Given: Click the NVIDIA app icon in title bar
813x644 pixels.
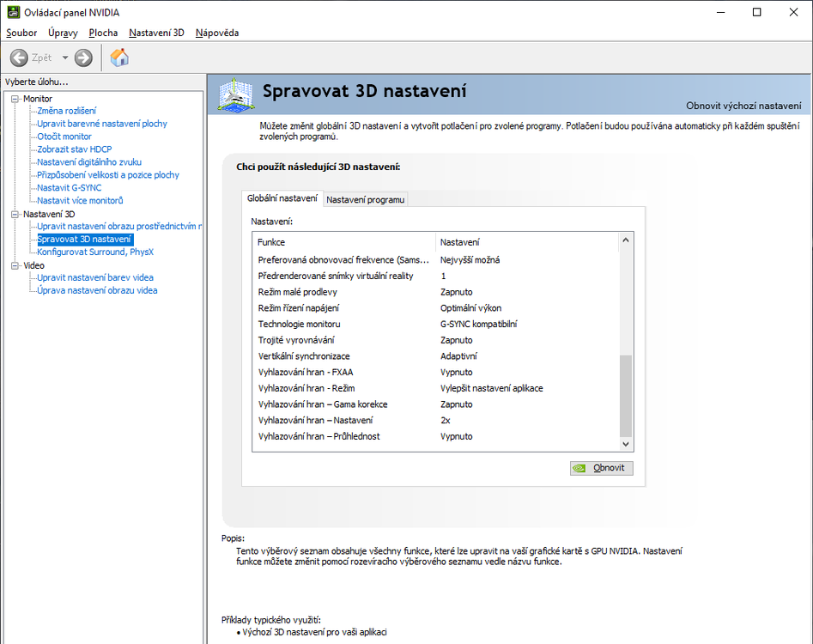Looking at the screenshot, I should (x=13, y=12).
